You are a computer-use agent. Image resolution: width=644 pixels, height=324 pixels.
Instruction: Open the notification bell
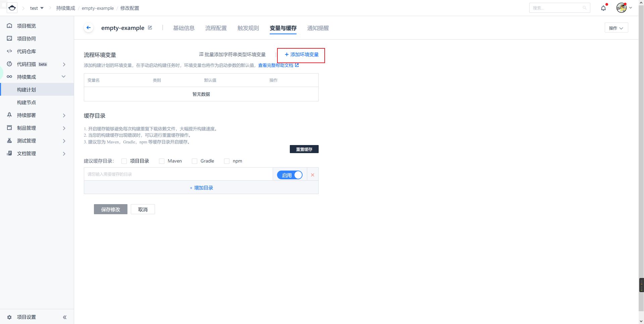[x=603, y=8]
